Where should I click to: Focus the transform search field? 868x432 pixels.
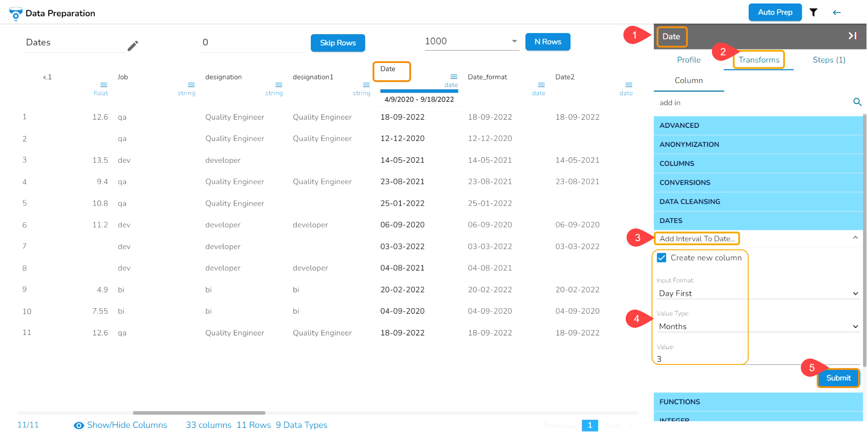coord(753,103)
